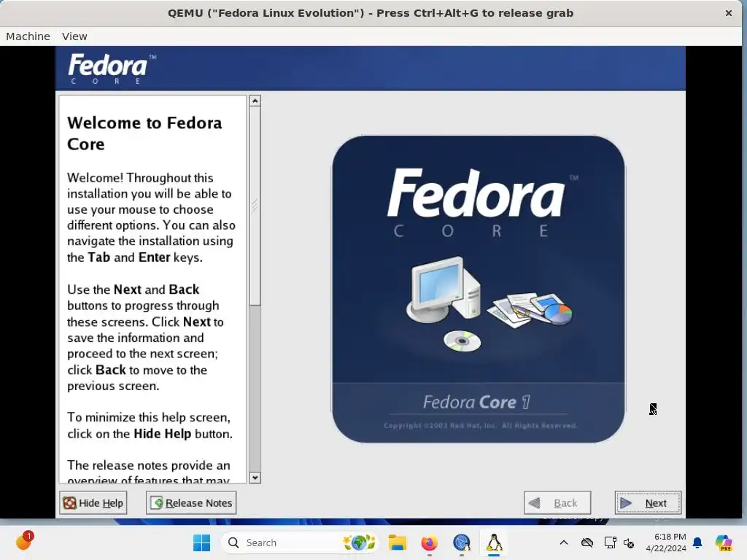This screenshot has width=747, height=560.
Task: Click help panel scroll down arrow
Action: 255,478
